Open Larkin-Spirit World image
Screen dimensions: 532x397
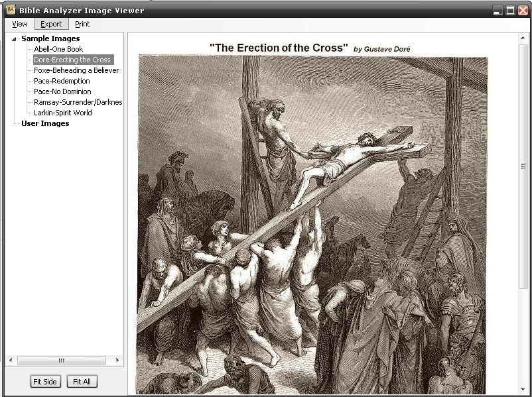tap(63, 113)
